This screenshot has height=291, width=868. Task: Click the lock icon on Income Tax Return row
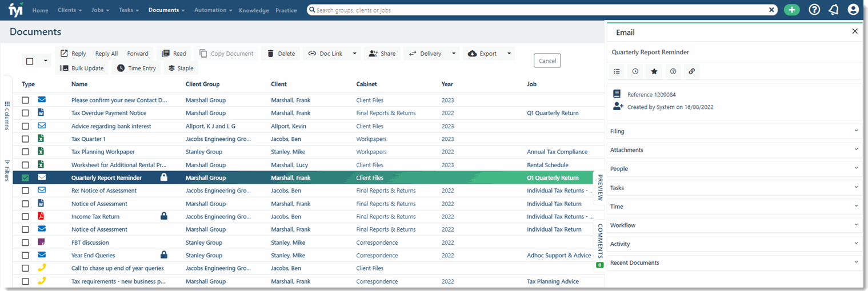pos(164,216)
